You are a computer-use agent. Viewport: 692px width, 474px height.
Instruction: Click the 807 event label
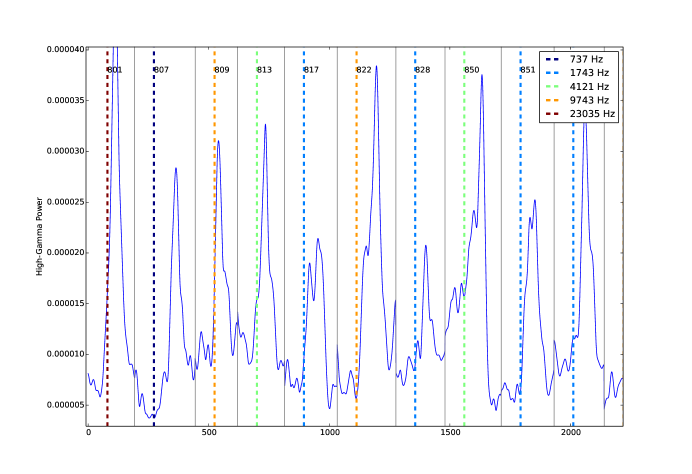(161, 70)
